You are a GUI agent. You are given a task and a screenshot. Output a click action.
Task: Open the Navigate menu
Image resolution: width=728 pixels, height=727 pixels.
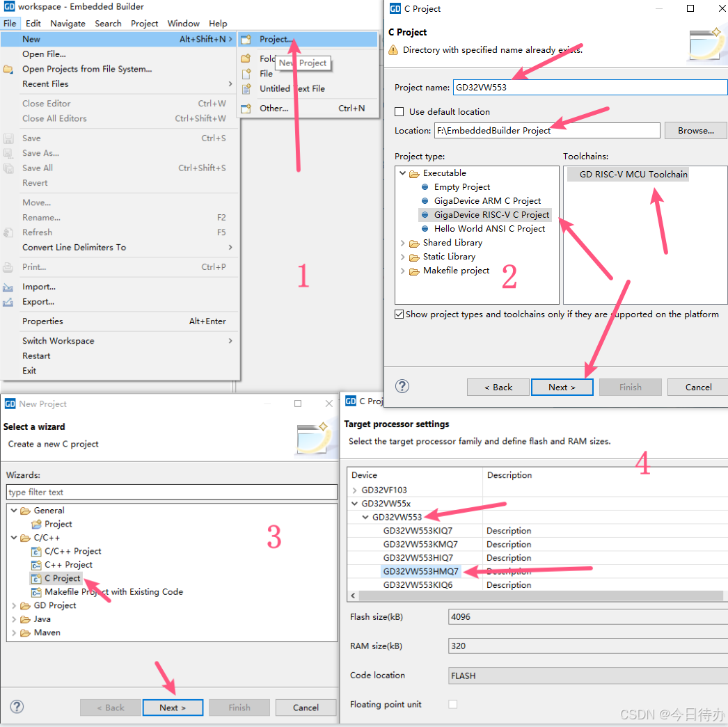[x=68, y=24]
